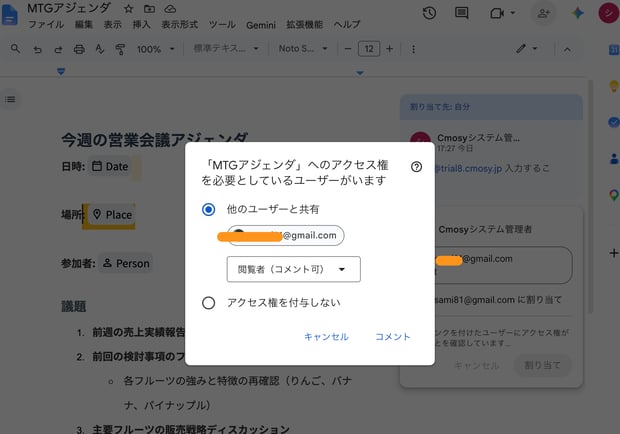Click the left indent ruler marker

(61, 71)
